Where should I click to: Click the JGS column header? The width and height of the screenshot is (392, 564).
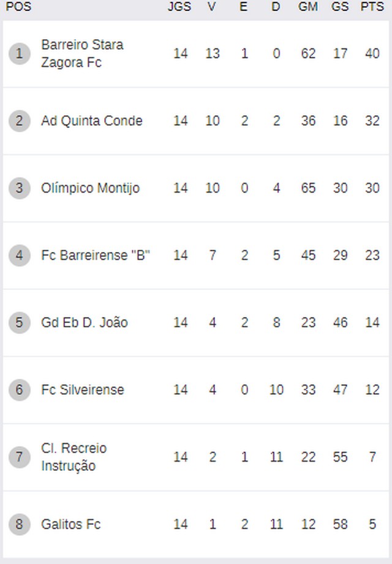pyautogui.click(x=179, y=7)
